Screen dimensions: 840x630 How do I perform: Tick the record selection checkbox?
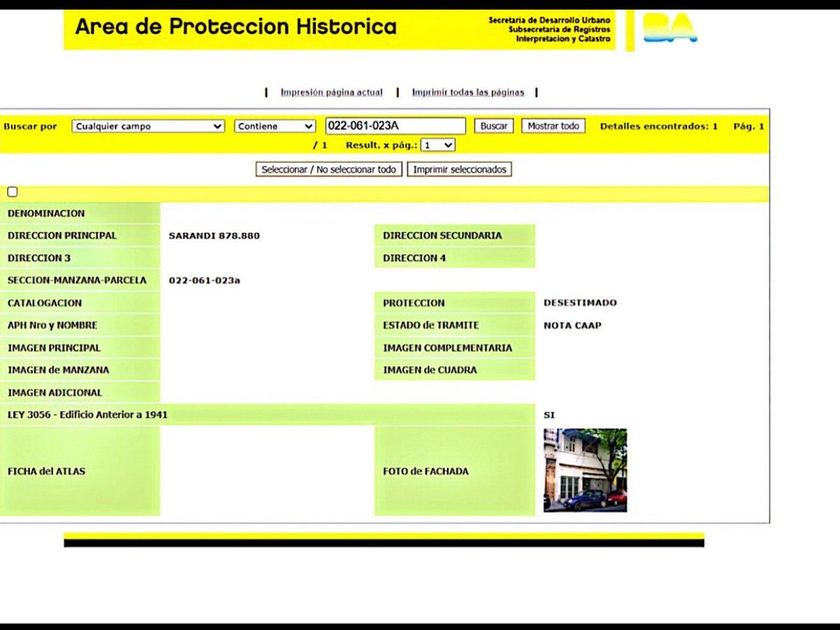tap(12, 192)
